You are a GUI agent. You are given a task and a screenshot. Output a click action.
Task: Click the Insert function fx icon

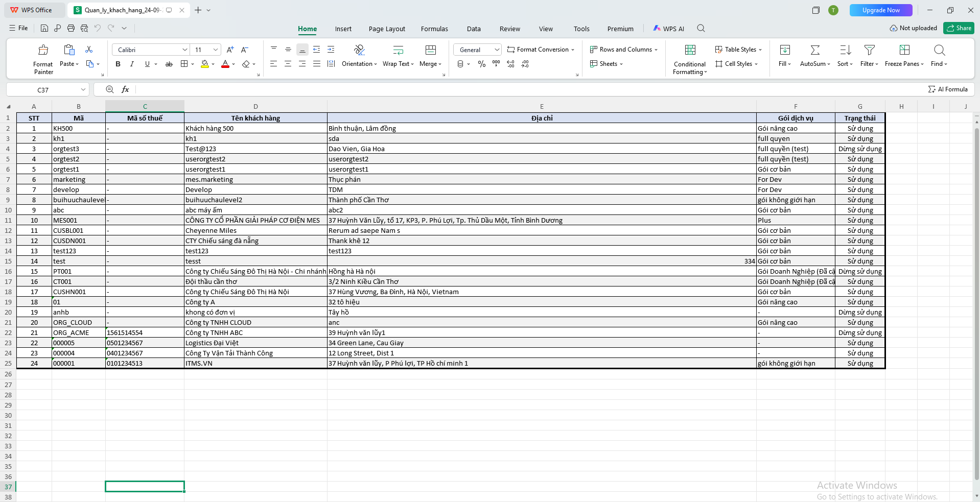(125, 89)
